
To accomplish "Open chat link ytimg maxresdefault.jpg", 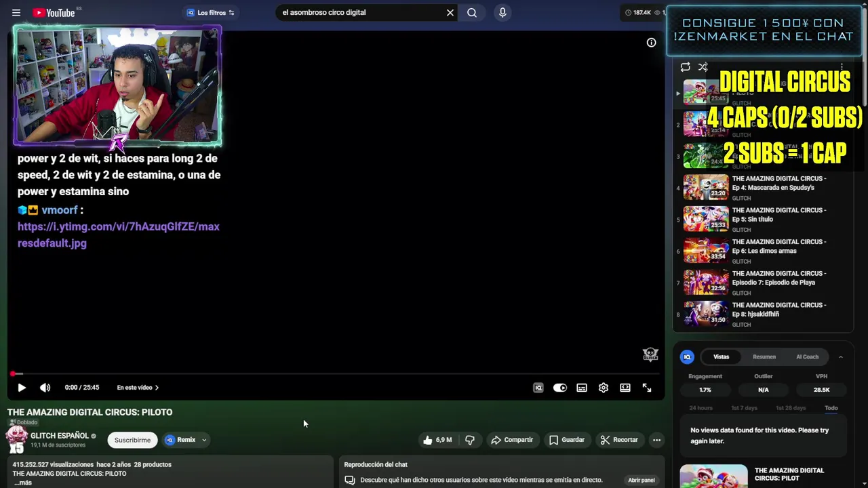I will 119,235.
